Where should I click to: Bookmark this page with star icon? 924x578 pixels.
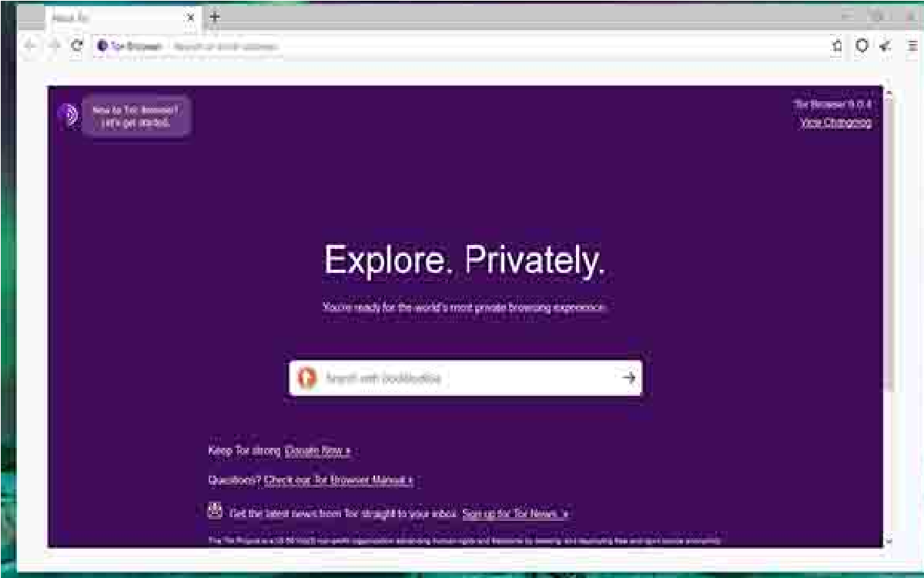click(x=837, y=46)
